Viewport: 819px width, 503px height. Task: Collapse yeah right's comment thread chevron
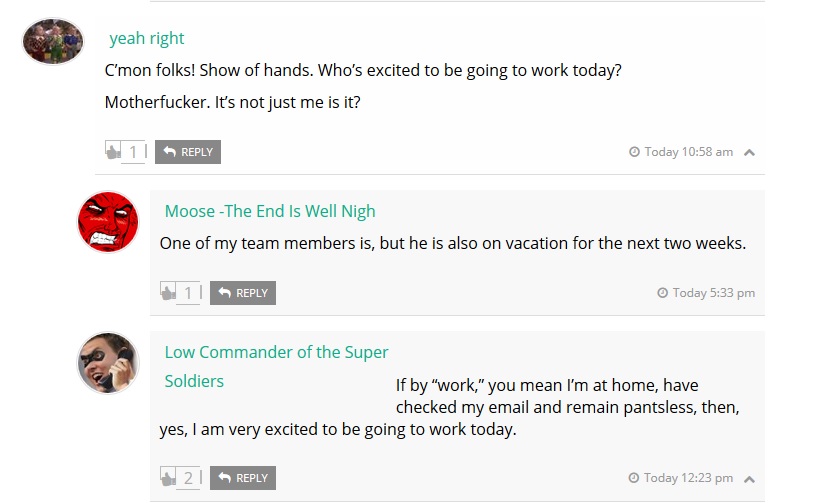pyautogui.click(x=750, y=152)
